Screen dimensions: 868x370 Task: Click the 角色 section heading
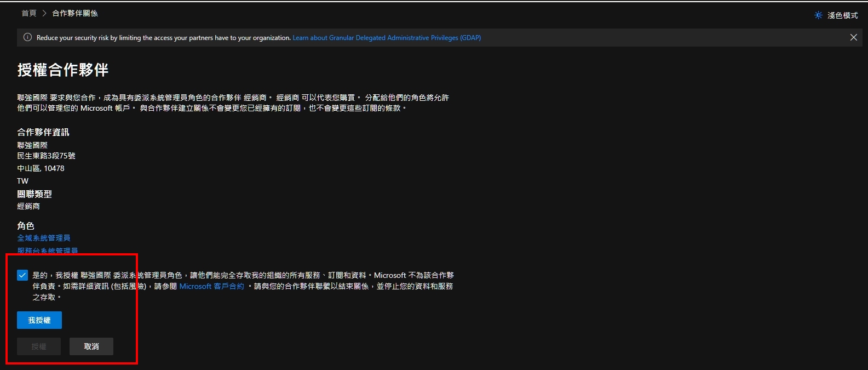point(26,226)
